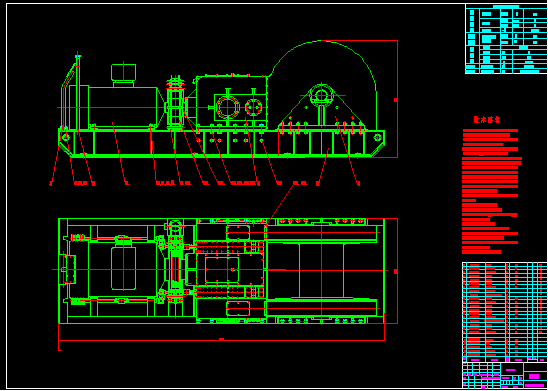
Task: Select the winch drum bearing hub in side view
Action: click(322, 94)
